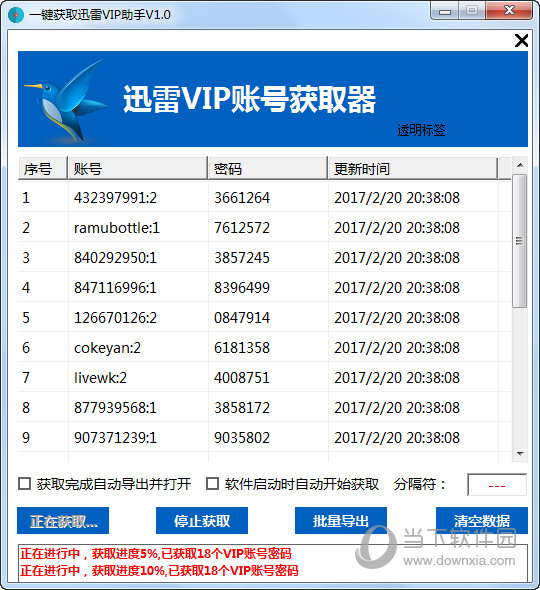Click the list scrollbar up arrow
This screenshot has width=540, height=590.
(520, 165)
